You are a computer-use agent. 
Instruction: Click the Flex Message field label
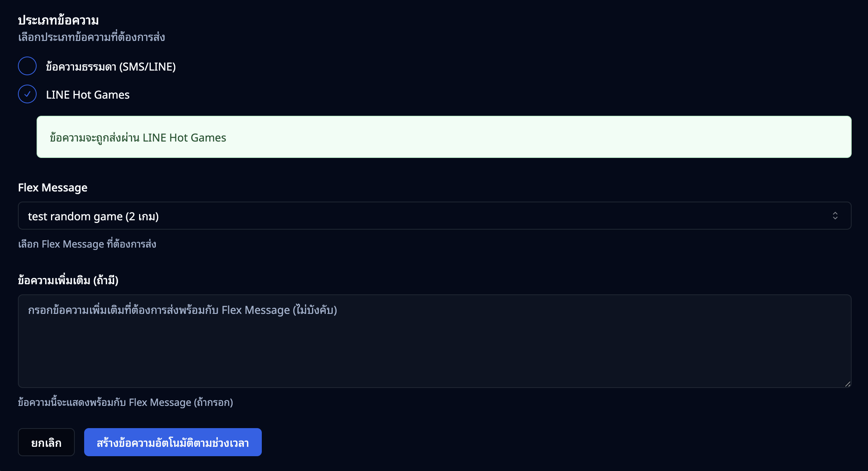[53, 188]
